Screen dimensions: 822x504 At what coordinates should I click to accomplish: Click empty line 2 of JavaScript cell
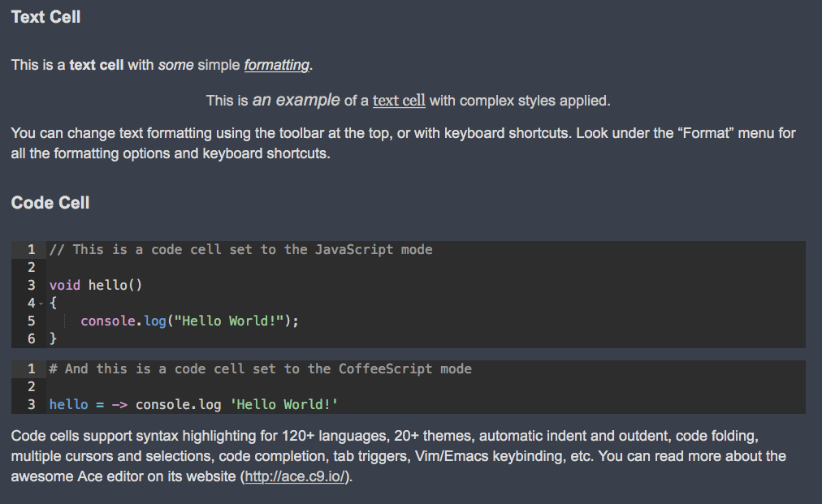point(426,268)
